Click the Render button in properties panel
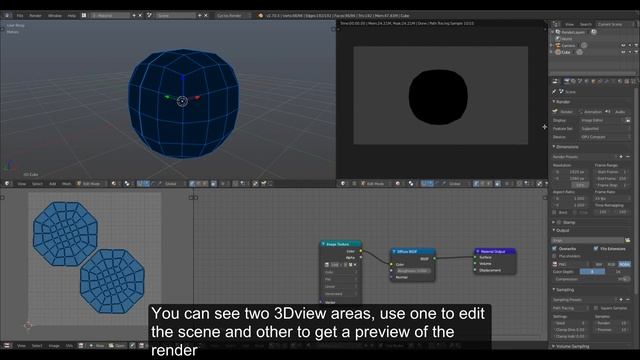This screenshot has height=360, width=640. tap(563, 112)
